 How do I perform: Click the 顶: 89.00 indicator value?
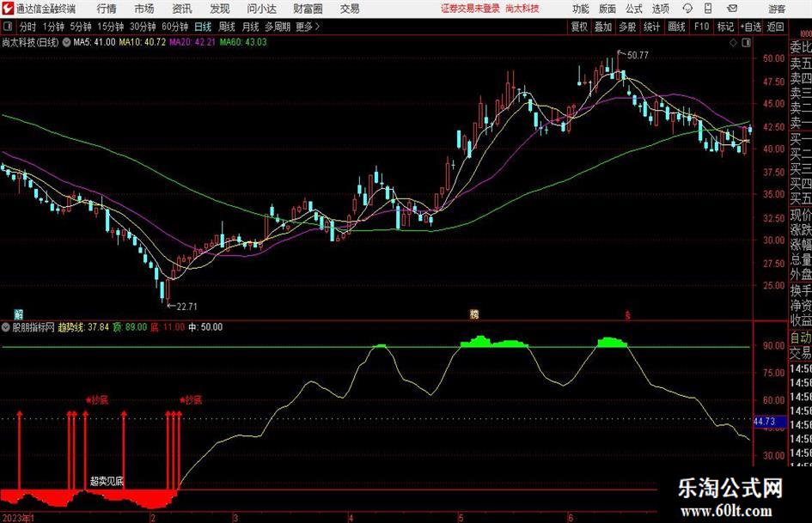130,327
